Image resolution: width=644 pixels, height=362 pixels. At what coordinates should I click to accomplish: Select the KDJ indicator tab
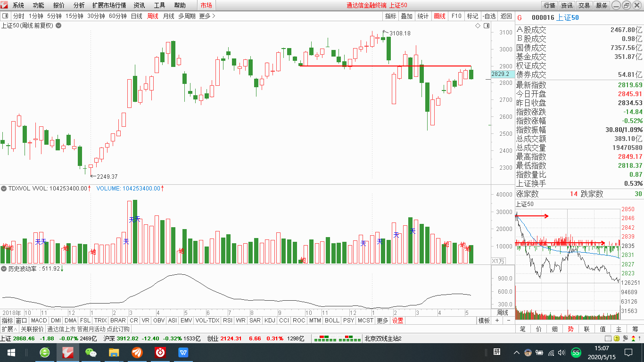pyautogui.click(x=270, y=321)
